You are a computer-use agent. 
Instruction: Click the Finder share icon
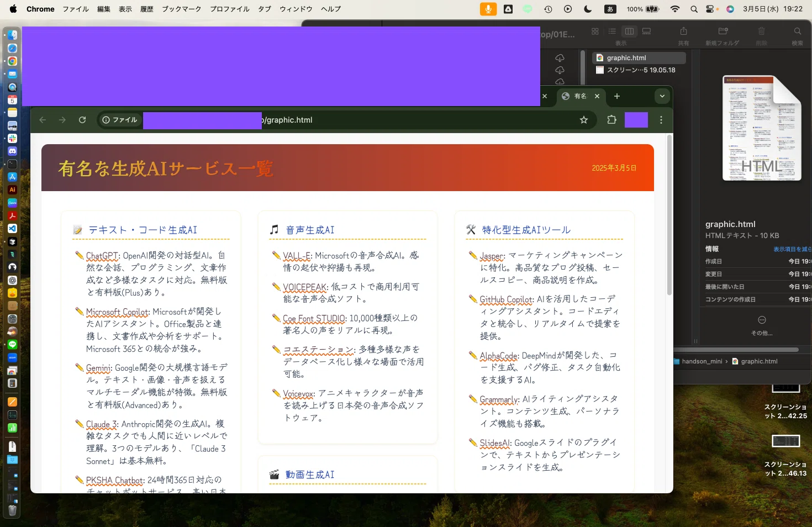[x=683, y=31]
